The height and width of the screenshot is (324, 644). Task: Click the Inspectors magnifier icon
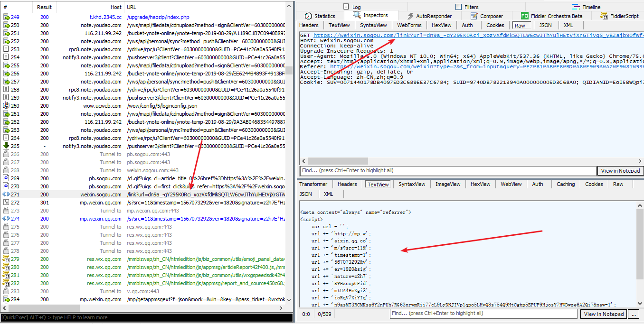point(357,16)
